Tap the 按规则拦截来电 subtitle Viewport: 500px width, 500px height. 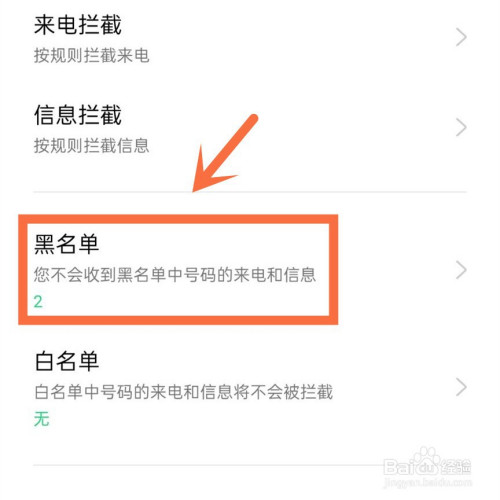coord(91,55)
